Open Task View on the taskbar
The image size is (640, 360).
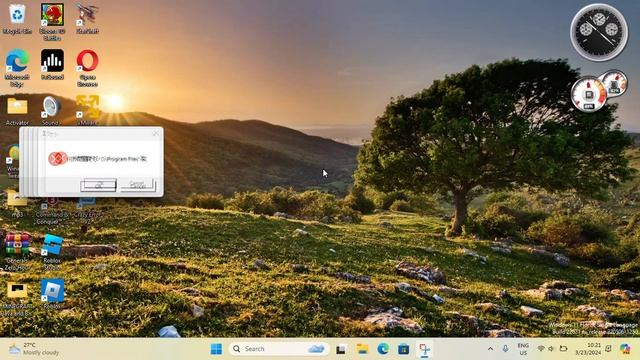[341, 349]
